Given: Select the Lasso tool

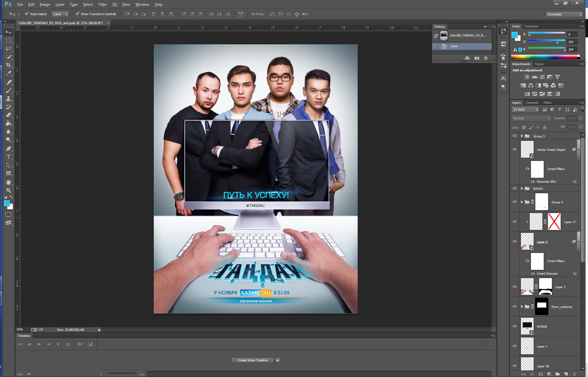Looking at the screenshot, I should coord(8,49).
